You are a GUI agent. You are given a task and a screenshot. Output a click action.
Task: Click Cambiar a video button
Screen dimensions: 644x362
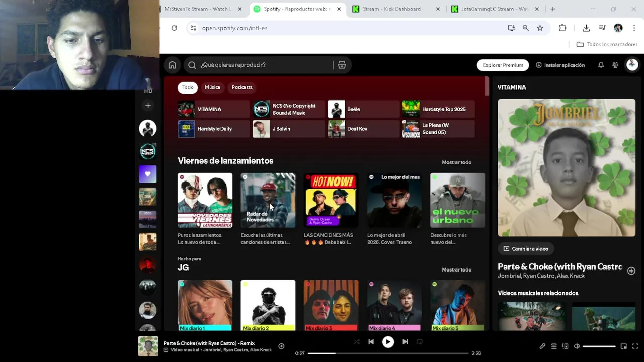526,249
